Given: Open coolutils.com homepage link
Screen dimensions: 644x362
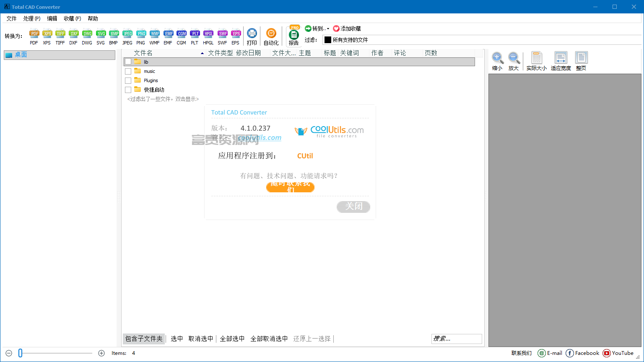Looking at the screenshot, I should point(260,138).
